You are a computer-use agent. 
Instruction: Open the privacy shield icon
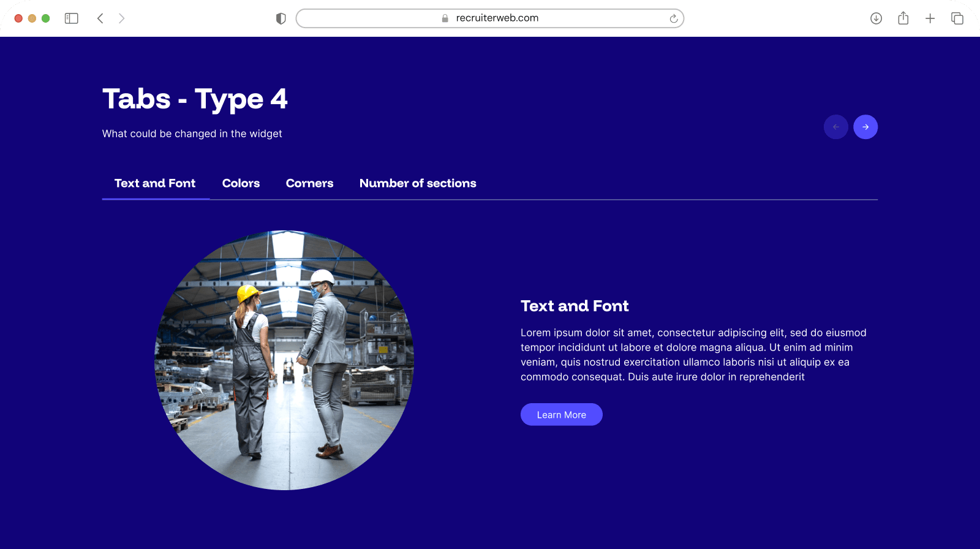point(281,18)
